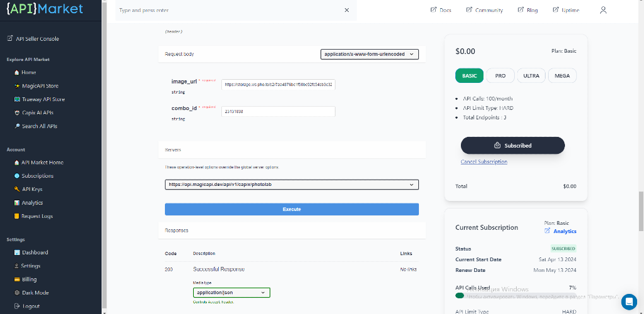This screenshot has height=314, width=644.
Task: Open the Docs link in top bar
Action: click(441, 10)
